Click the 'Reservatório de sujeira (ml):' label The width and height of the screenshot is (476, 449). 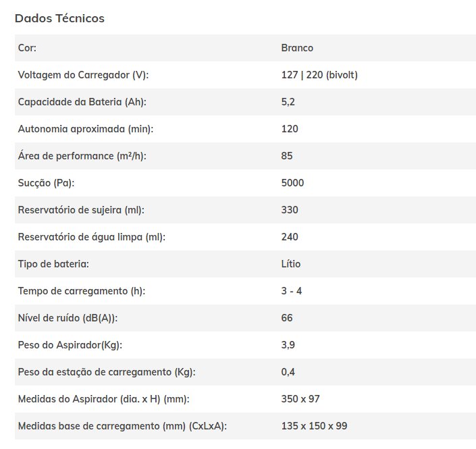pos(81,210)
